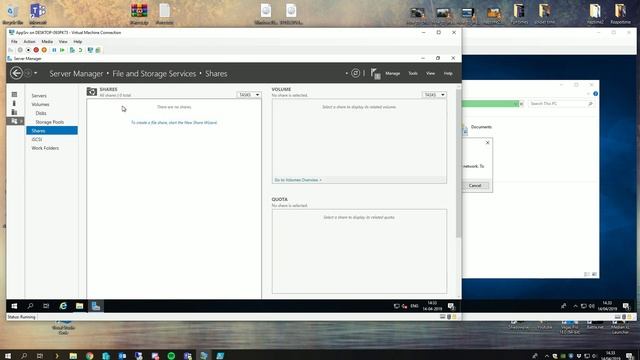The image size is (640, 360).
Task: Click the VM taskbar search icon
Action: [x=30, y=306]
